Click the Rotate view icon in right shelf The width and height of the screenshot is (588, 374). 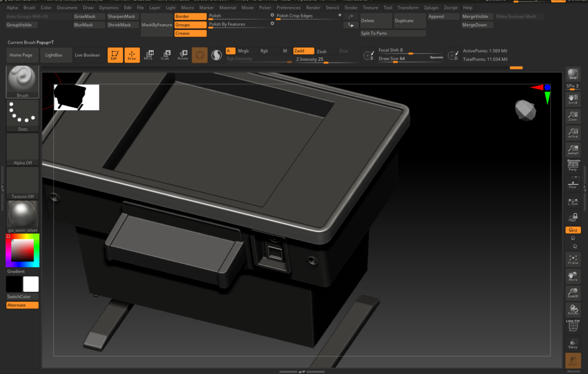[572, 310]
